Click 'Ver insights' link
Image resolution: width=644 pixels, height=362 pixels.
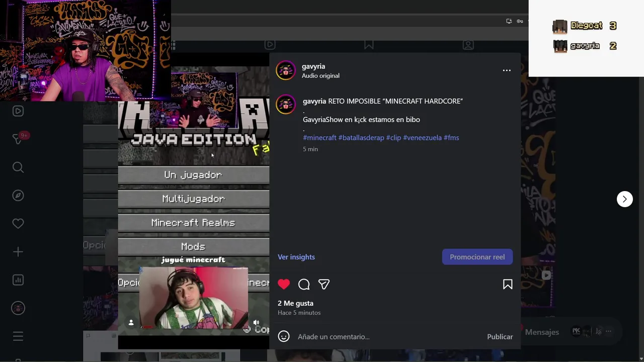click(296, 257)
